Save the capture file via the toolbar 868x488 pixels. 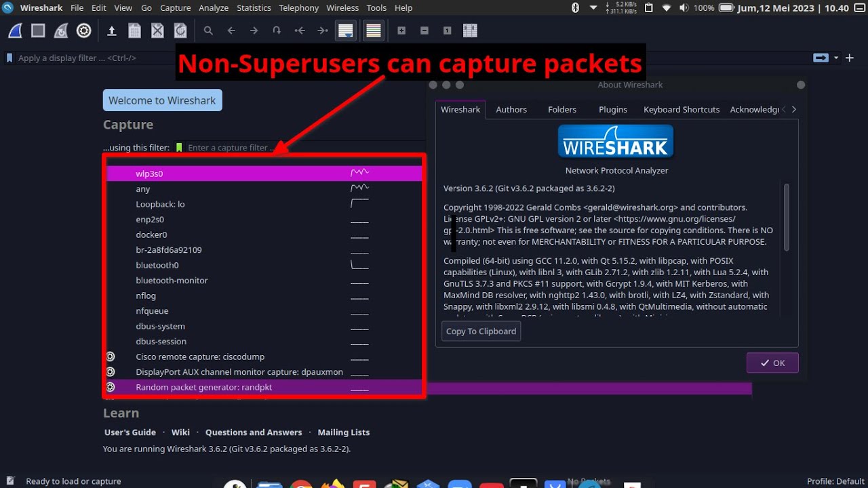pos(134,30)
